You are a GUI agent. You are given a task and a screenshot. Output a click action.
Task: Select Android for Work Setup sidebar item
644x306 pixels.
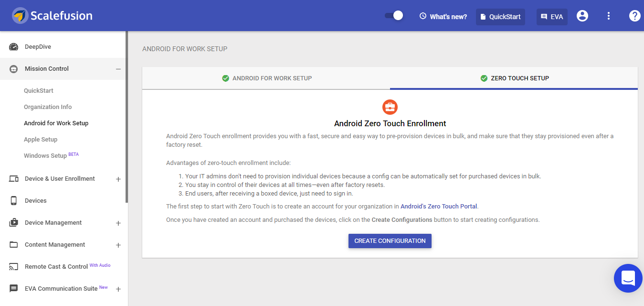pos(56,123)
